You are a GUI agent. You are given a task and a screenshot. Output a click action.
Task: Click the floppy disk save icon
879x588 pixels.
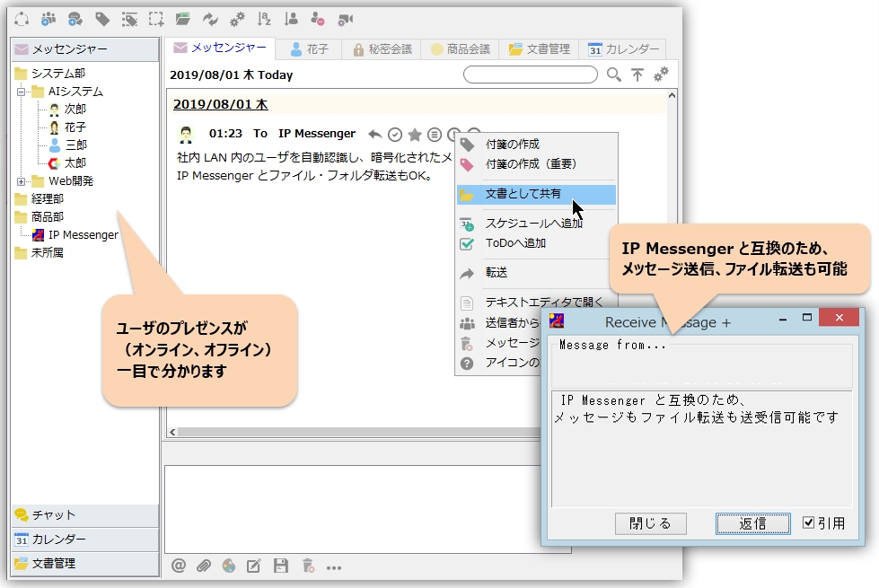click(281, 566)
